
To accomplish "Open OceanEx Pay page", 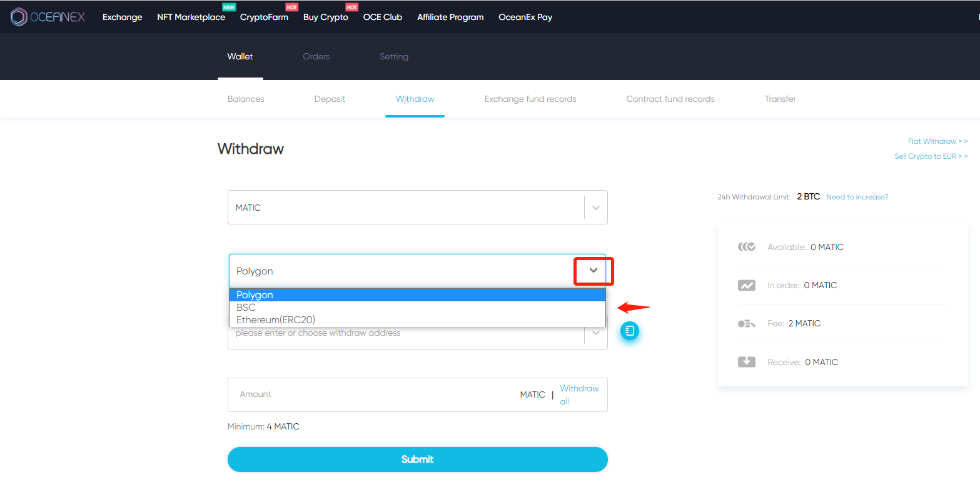I will tap(525, 17).
